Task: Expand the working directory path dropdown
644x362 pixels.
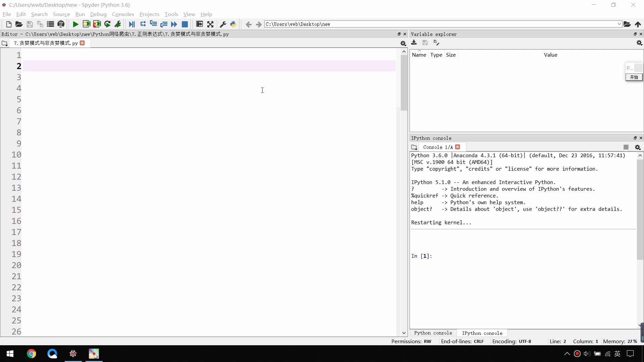Action: coord(619,24)
